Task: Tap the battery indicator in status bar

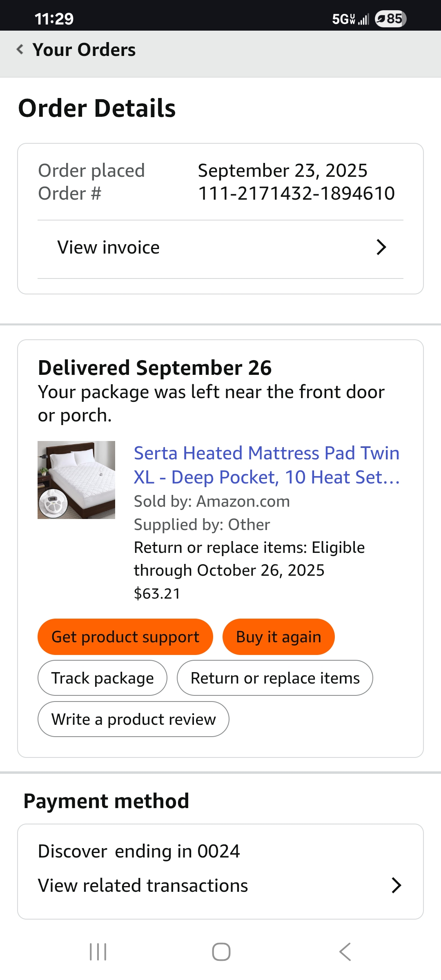Action: click(x=390, y=19)
